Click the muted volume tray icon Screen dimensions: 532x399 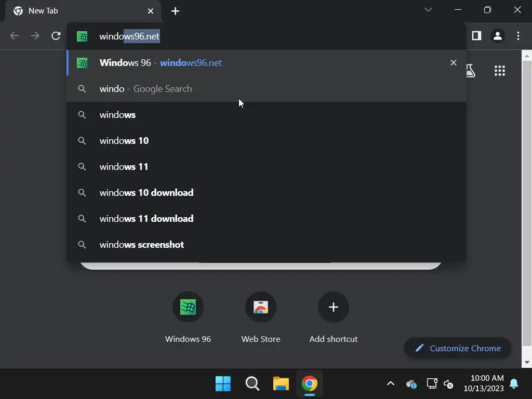pos(448,384)
